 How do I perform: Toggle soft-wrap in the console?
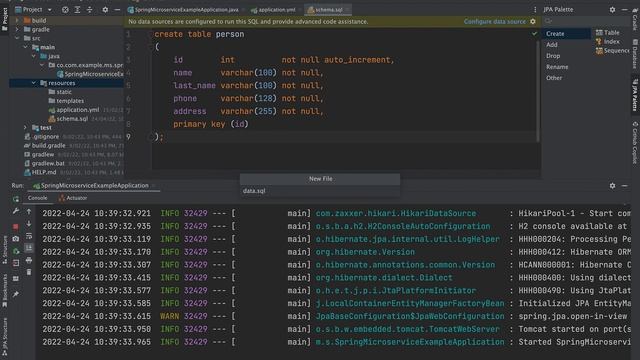pos(29,236)
